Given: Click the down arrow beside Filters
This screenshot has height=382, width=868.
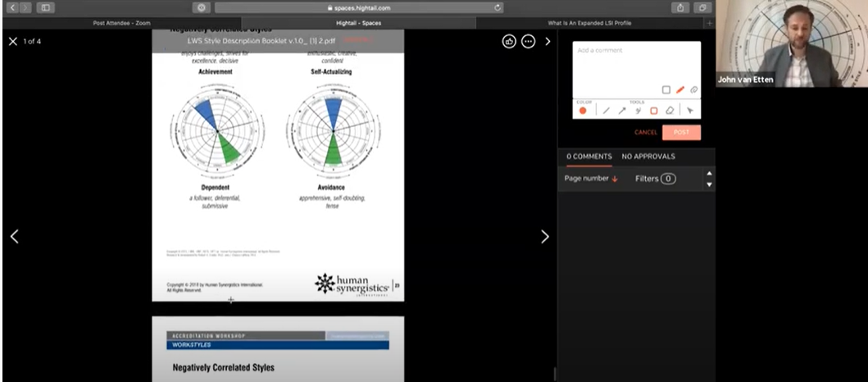Looking at the screenshot, I should [x=709, y=185].
